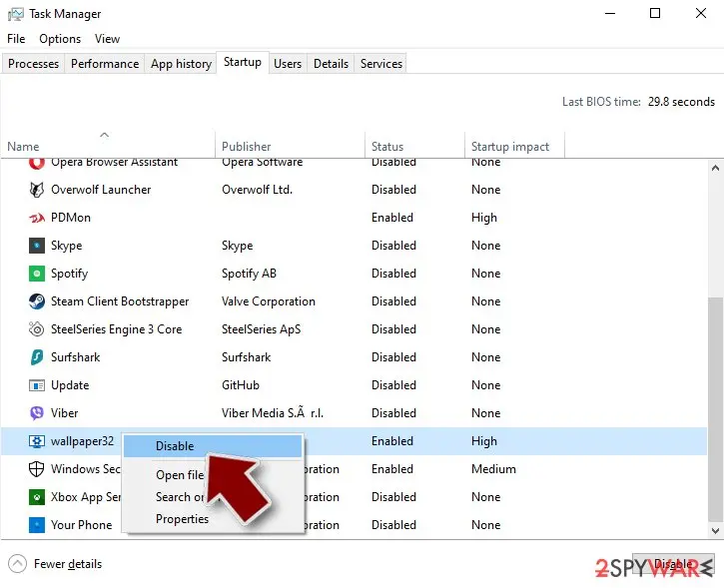Click the Overwolf Launcher wolf icon

click(37, 190)
